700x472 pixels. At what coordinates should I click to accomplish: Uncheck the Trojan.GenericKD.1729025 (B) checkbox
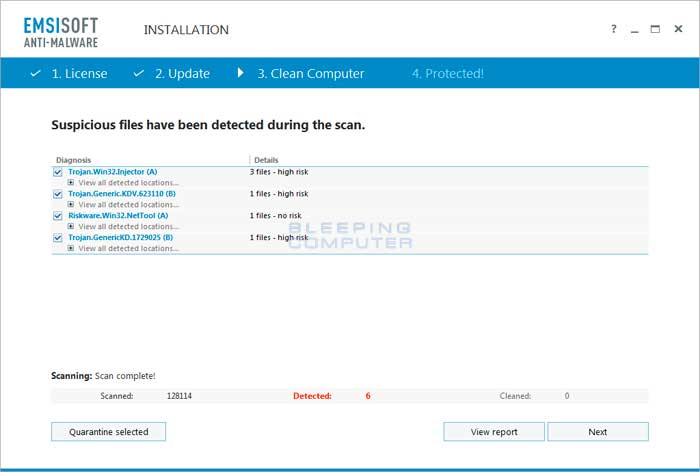tap(58, 238)
